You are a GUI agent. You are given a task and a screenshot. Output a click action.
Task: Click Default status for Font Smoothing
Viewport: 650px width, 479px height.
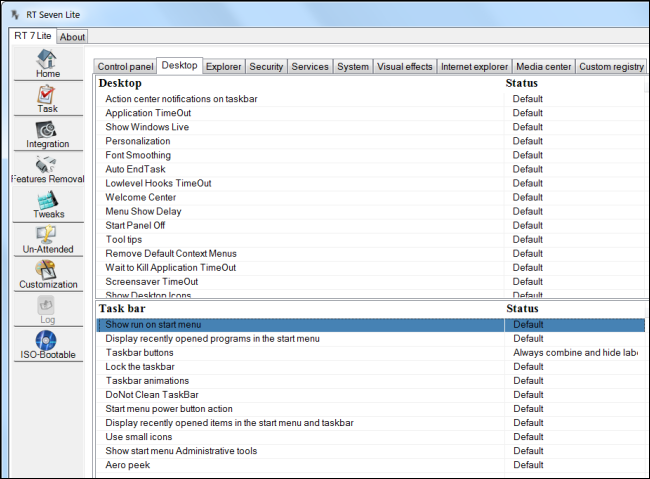coord(527,155)
